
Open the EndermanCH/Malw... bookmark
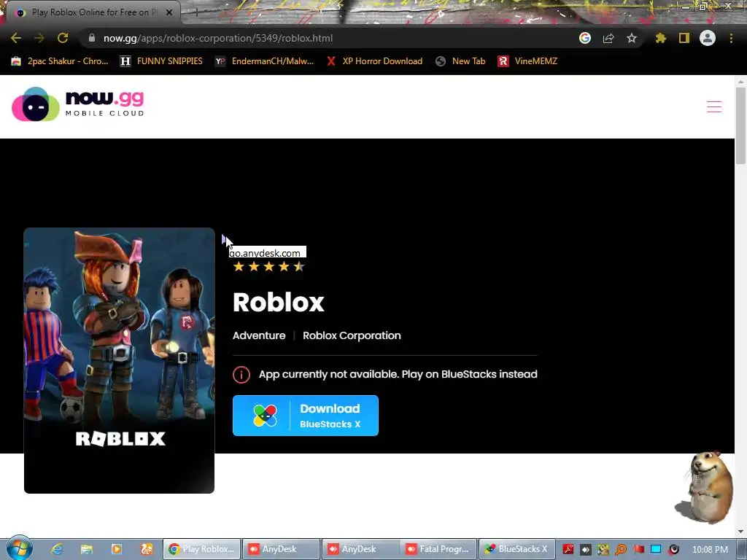pos(264,61)
